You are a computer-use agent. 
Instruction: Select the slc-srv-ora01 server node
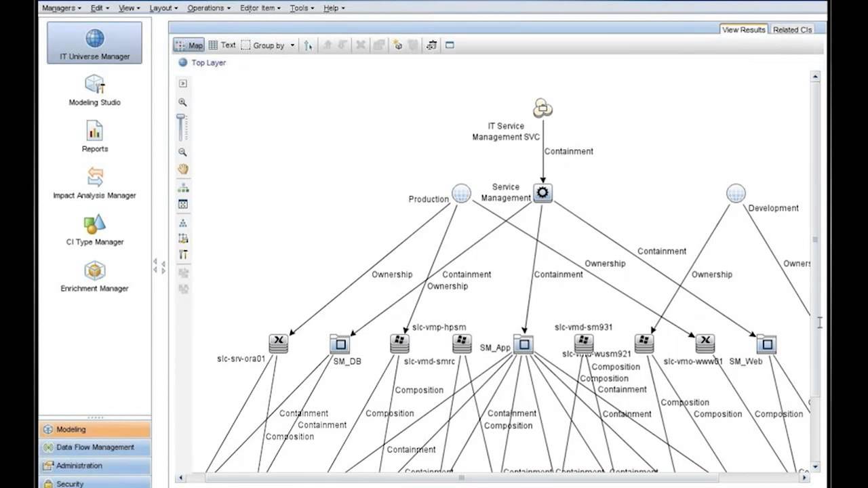(279, 344)
